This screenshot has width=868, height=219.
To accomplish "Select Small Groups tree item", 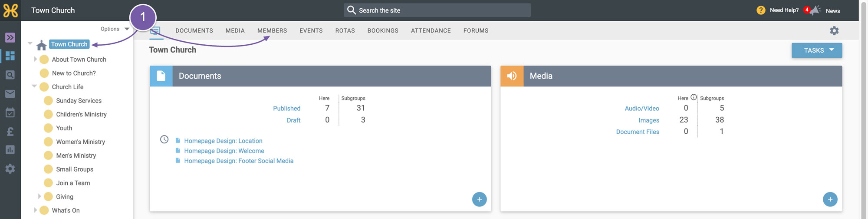I will (x=75, y=169).
